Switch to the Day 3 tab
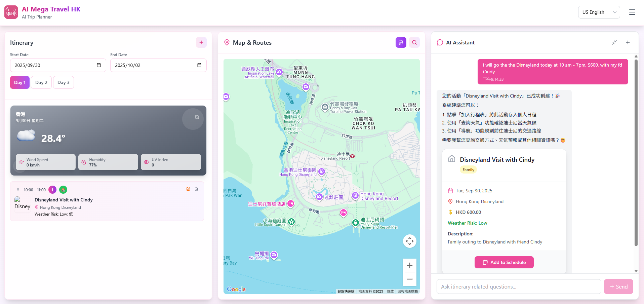The height and width of the screenshot is (304, 644). [x=64, y=82]
